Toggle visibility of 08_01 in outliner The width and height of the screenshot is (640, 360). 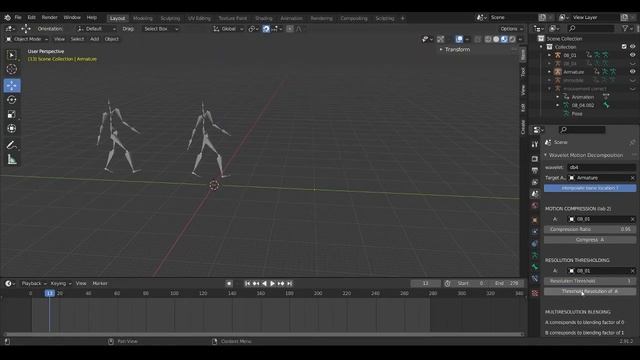pos(632,55)
